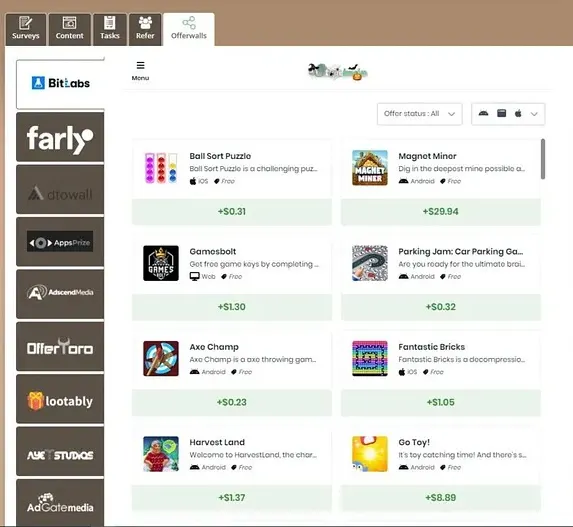Open the Ayet Studios offerwall
The height and width of the screenshot is (527, 573).
(x=60, y=451)
